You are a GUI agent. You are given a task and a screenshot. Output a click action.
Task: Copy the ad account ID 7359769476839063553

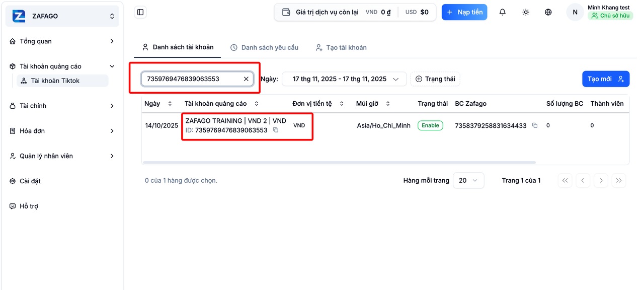276,130
